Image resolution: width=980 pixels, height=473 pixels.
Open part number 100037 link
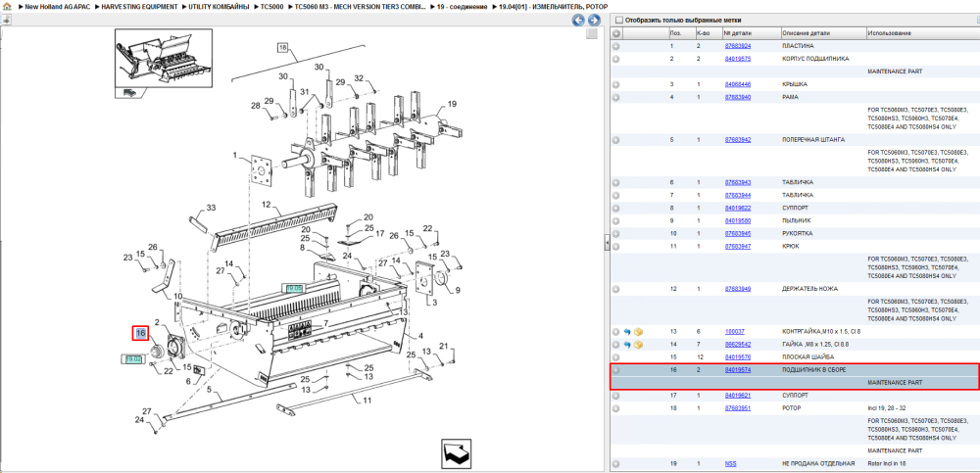click(734, 332)
